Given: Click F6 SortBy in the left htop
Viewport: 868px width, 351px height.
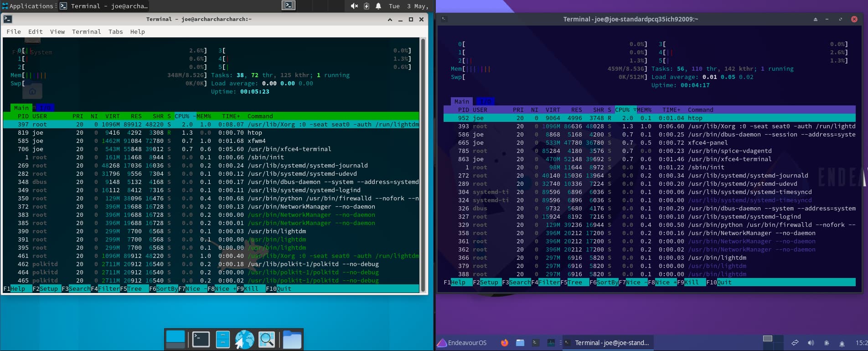Looking at the screenshot, I should [164, 288].
